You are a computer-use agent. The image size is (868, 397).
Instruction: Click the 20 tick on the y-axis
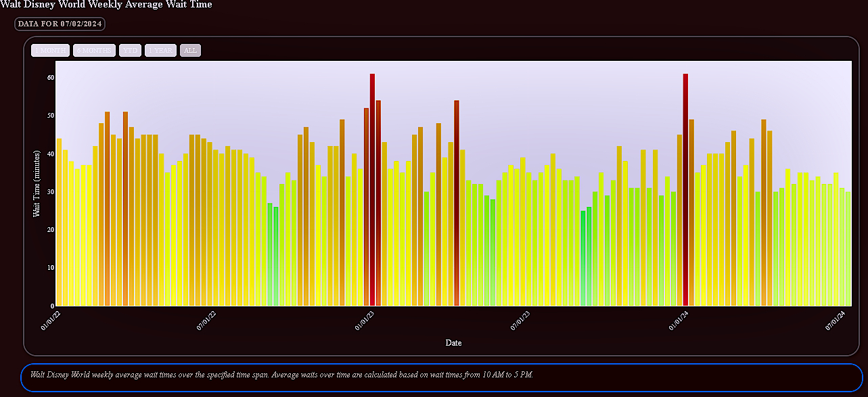[x=50, y=230]
